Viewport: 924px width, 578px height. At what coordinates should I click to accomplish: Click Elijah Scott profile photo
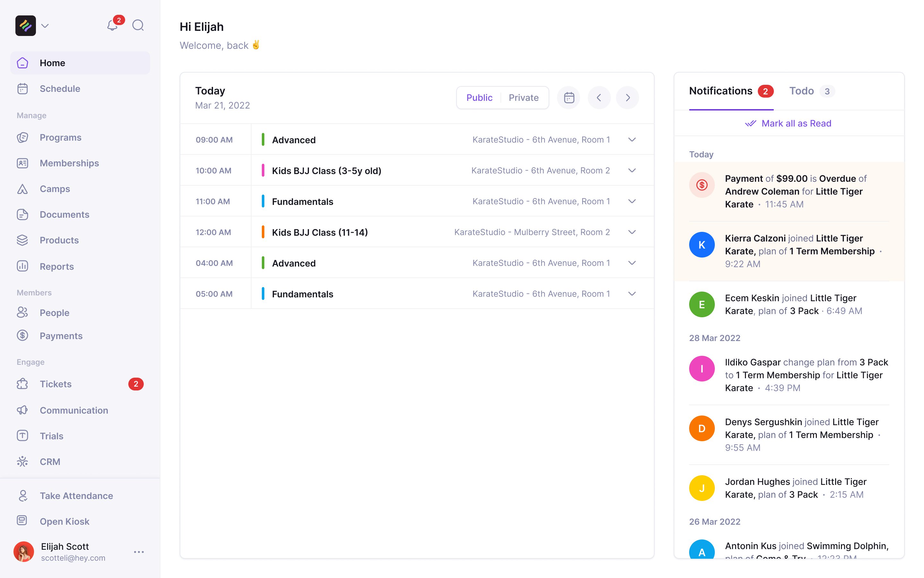coord(24,552)
